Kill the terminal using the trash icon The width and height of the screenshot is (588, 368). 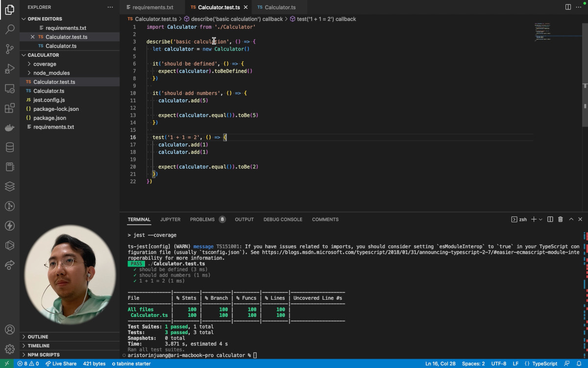(x=560, y=219)
